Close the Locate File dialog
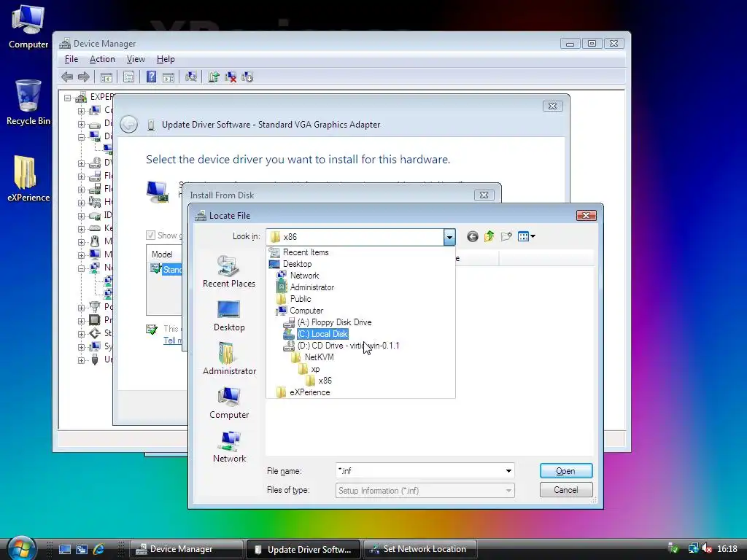The height and width of the screenshot is (560, 747). click(586, 215)
